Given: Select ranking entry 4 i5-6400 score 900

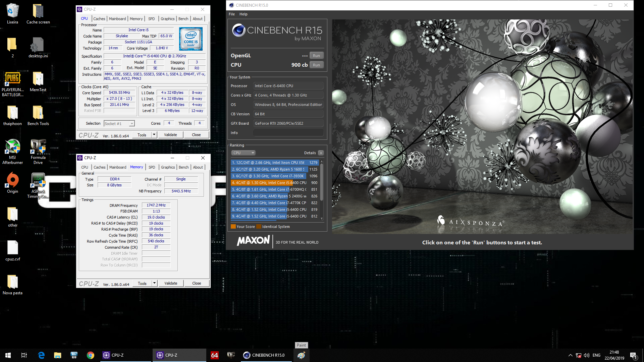Looking at the screenshot, I should point(274,183).
